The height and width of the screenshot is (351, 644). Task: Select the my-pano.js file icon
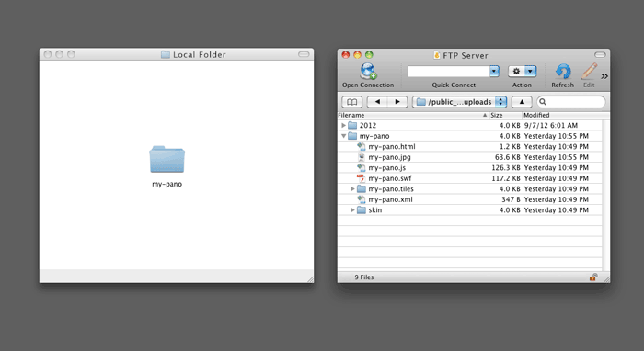click(361, 168)
